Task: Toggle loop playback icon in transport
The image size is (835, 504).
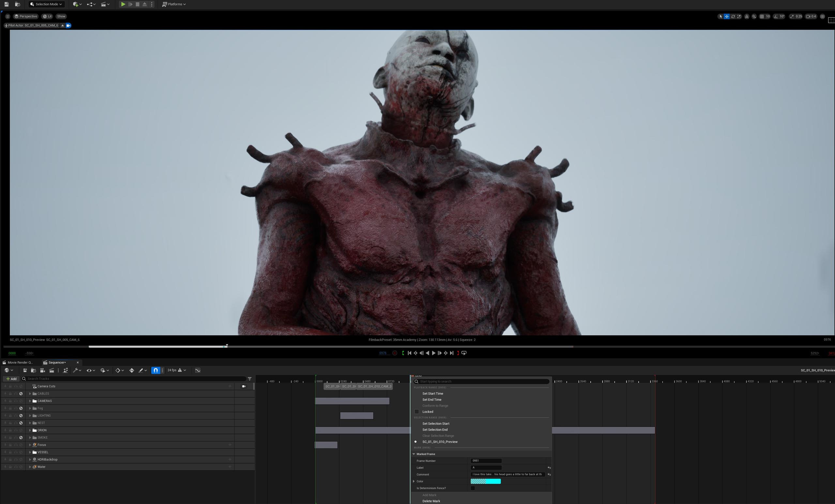Action: coord(464,353)
